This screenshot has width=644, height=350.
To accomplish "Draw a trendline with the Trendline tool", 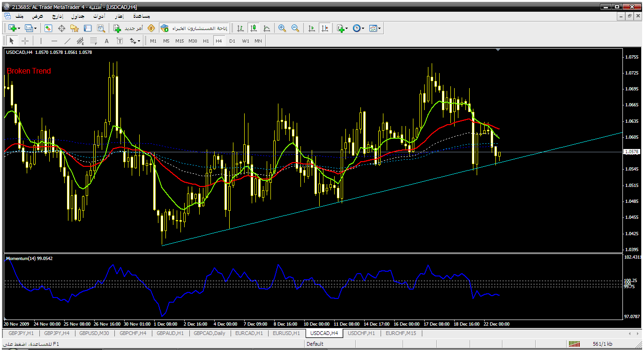I will click(67, 41).
